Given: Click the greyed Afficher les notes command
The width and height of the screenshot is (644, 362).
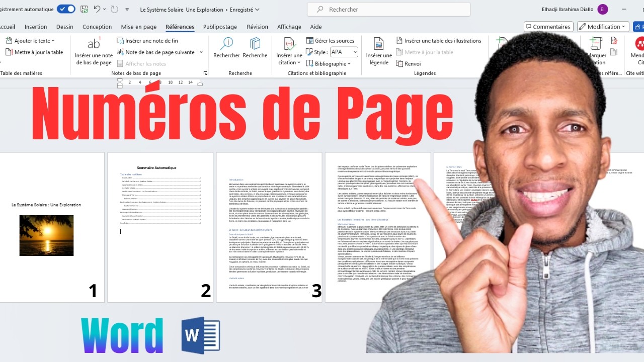Looking at the screenshot, I should click(x=141, y=64).
